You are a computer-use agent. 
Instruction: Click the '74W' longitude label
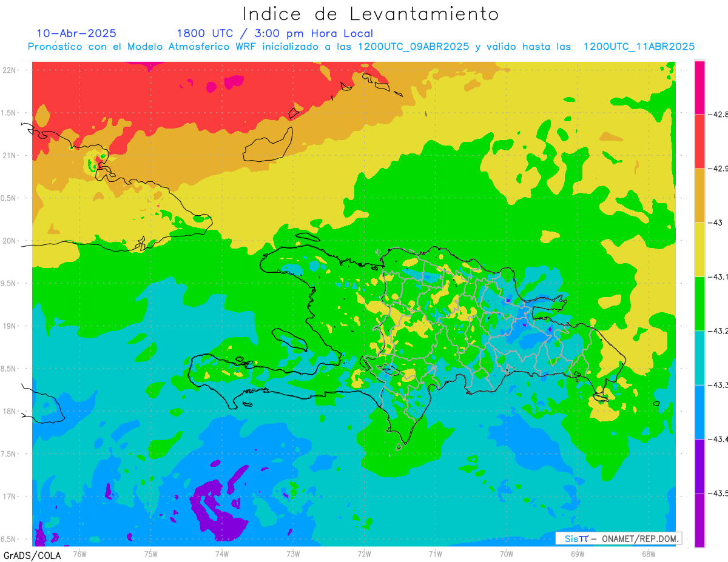coord(222,554)
